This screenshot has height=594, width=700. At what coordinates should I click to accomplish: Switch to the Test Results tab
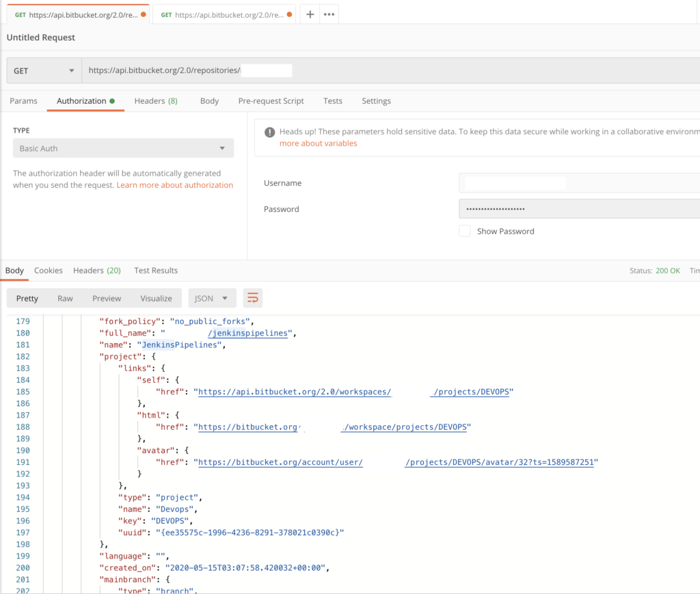[155, 270]
